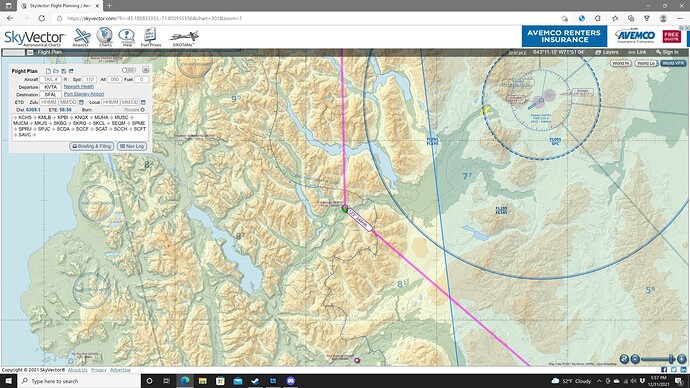Image resolution: width=690 pixels, height=388 pixels.
Task: Open a saved flight plan with folder icon
Action: (56, 71)
